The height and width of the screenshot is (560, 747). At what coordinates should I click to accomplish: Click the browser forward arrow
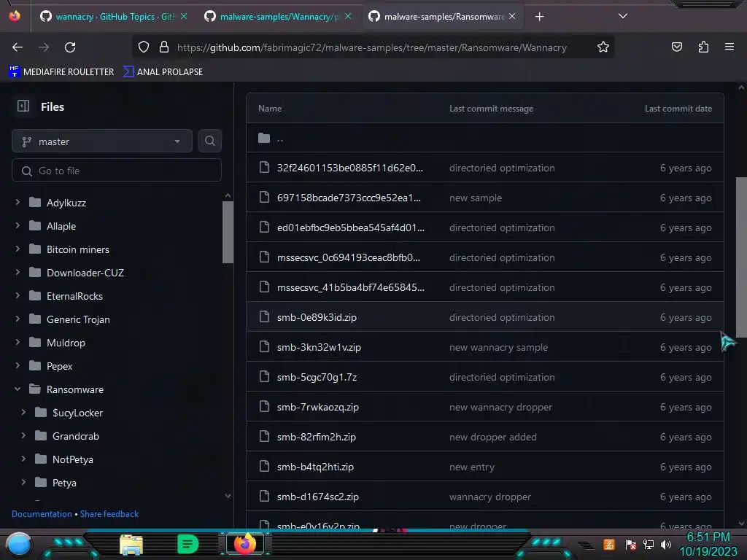click(x=44, y=47)
